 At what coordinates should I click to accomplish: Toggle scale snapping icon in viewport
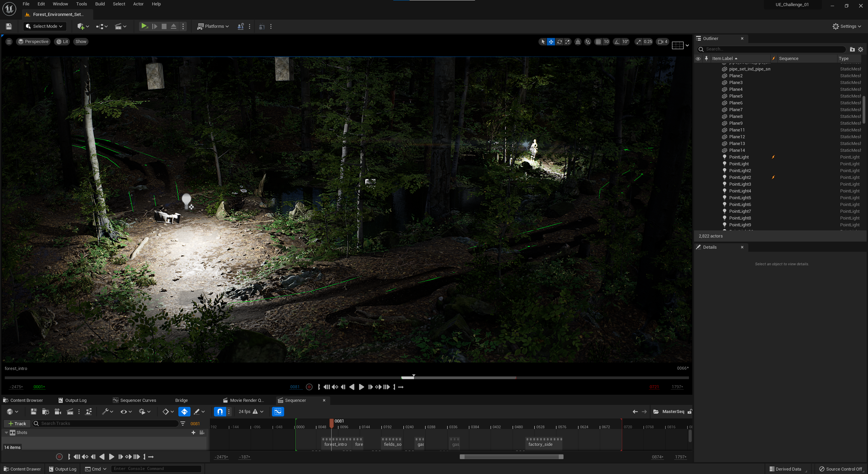638,42
